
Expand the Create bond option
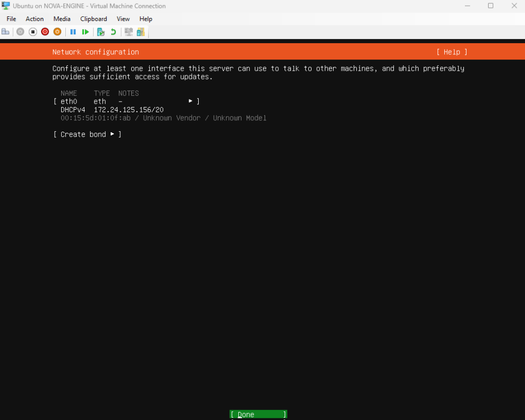(87, 134)
